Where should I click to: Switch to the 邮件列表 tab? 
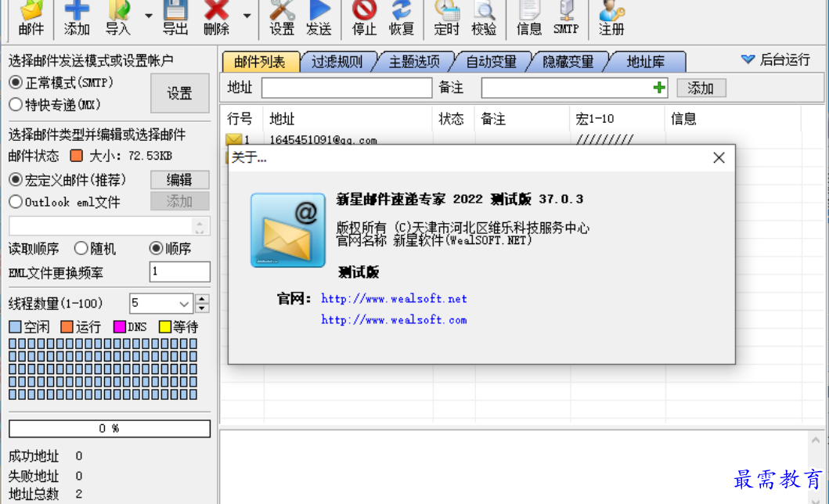[x=260, y=62]
